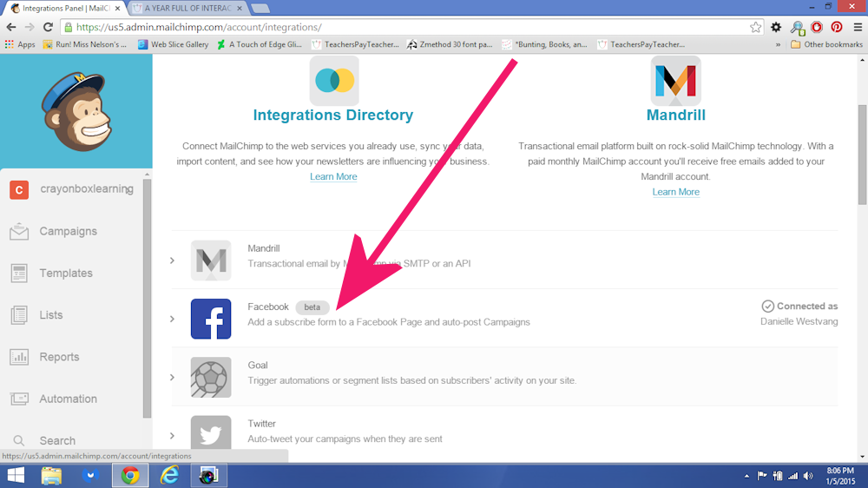The width and height of the screenshot is (868, 488).
Task: Click Learn More under Integrations Directory
Action: [x=333, y=176]
